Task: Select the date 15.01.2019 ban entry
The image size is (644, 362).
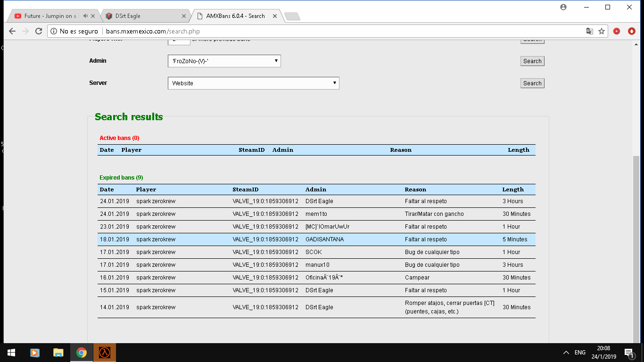Action: (115, 290)
